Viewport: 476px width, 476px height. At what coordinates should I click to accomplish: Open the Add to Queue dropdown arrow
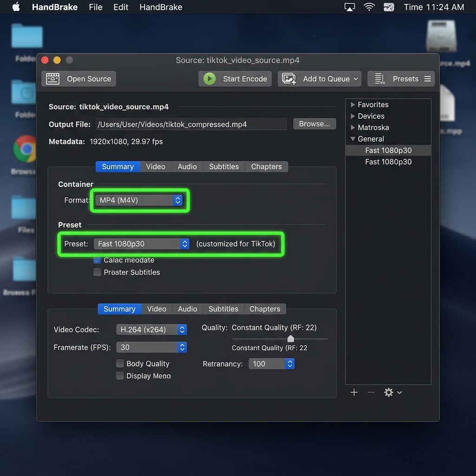point(356,79)
